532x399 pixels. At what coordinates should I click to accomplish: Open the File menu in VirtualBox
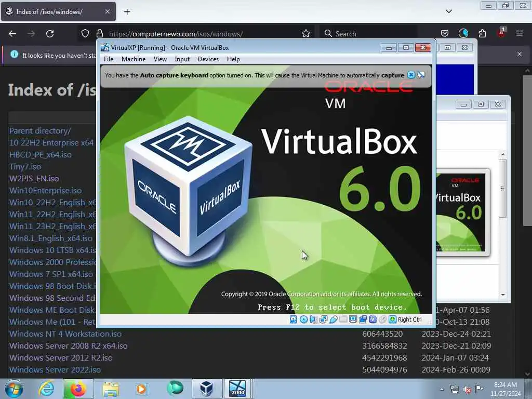109,59
